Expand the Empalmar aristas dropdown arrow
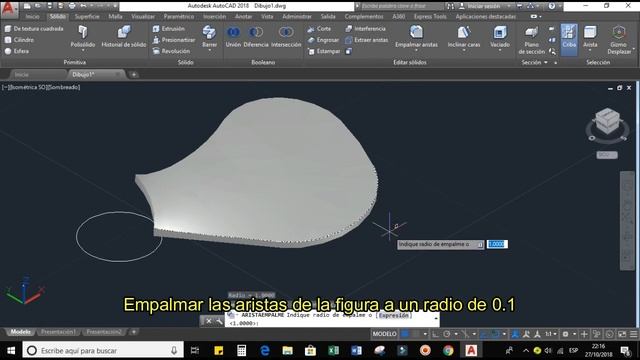The height and width of the screenshot is (360, 640). click(x=416, y=51)
